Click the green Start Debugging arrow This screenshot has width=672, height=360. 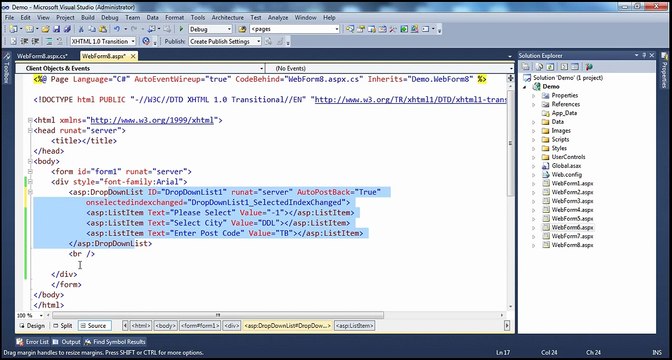[181, 29]
